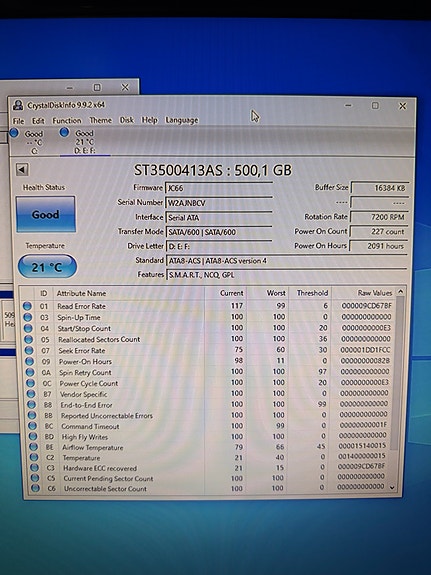
Task: Click the attribute list scroll down arrow
Action: click(x=392, y=488)
